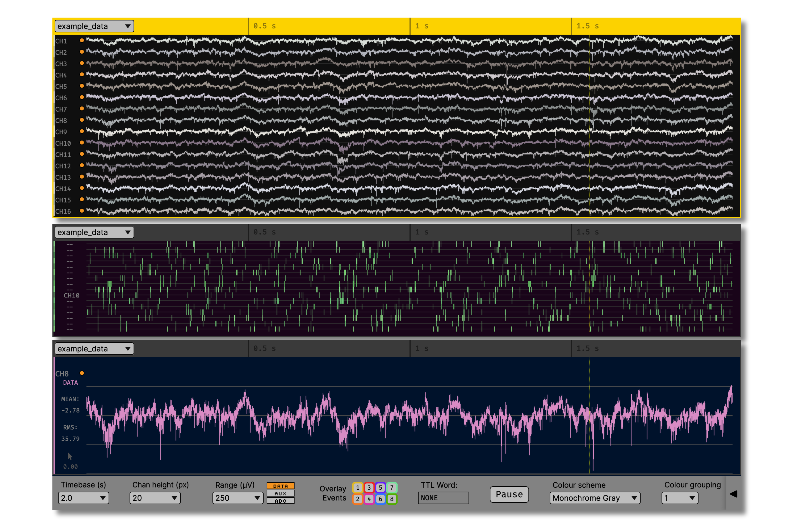Toggle overlay events for TTL line 5
798x532 pixels.
(381, 488)
